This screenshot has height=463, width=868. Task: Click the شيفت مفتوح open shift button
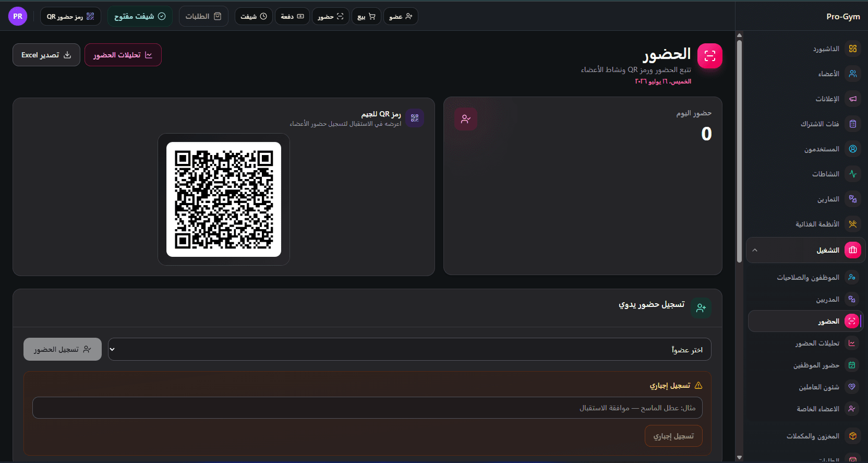pyautogui.click(x=140, y=16)
